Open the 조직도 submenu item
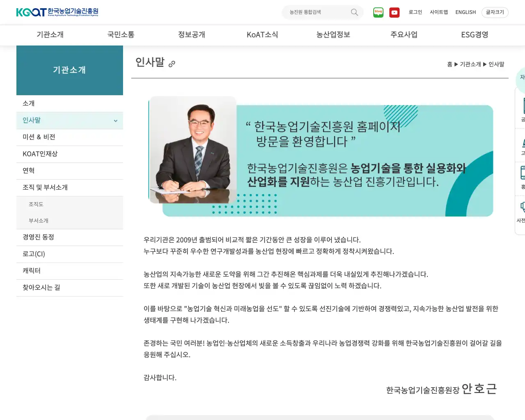The width and height of the screenshot is (525, 420). pyautogui.click(x=70, y=204)
